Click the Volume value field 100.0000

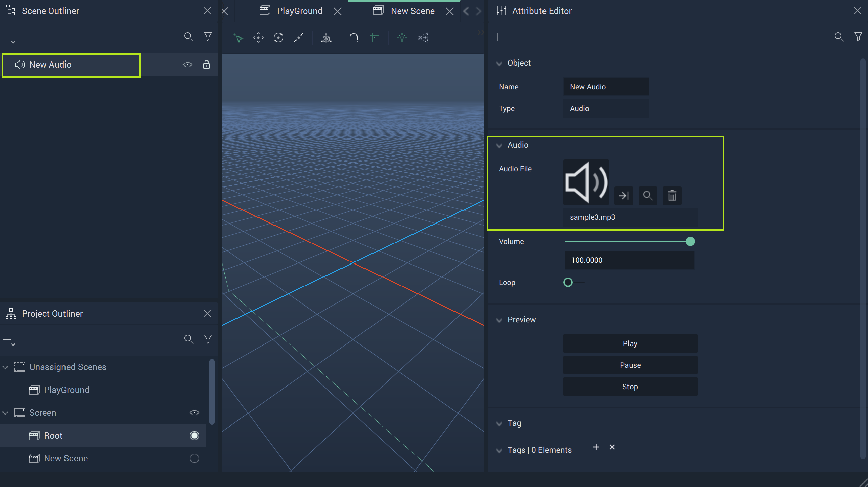pyautogui.click(x=630, y=260)
